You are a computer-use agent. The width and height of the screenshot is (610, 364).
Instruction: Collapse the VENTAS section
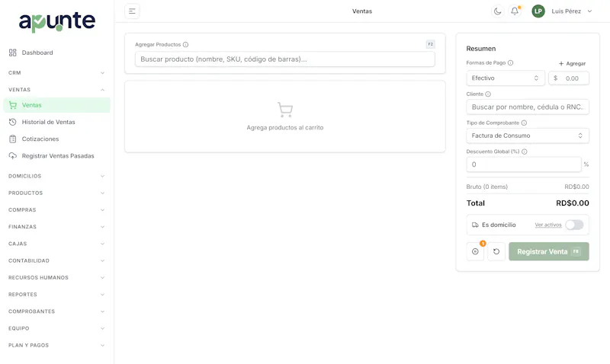click(56, 89)
